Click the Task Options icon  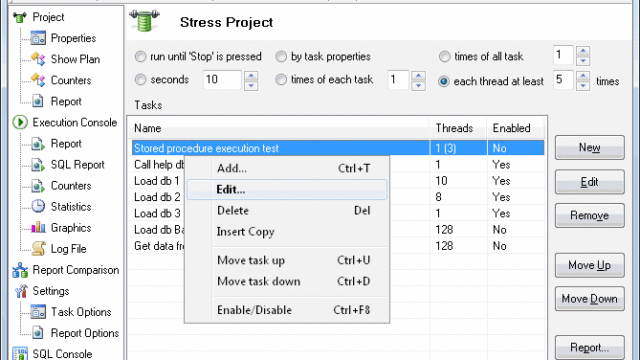pyautogui.click(x=38, y=312)
